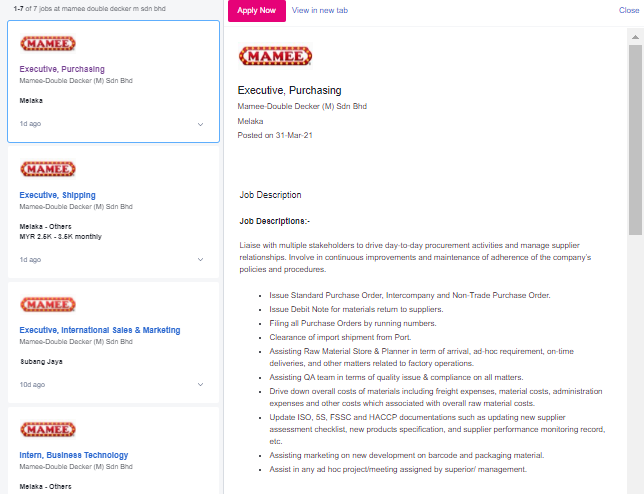644x494 pixels.
Task: Click the Mamee logo on the Intern card
Action: pyautogui.click(x=48, y=430)
